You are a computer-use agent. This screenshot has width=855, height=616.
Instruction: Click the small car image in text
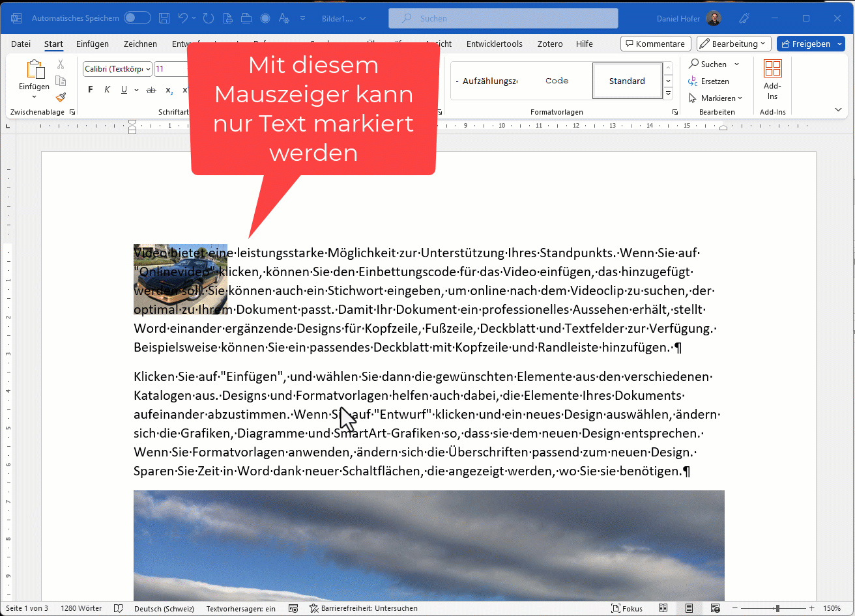tap(180, 280)
